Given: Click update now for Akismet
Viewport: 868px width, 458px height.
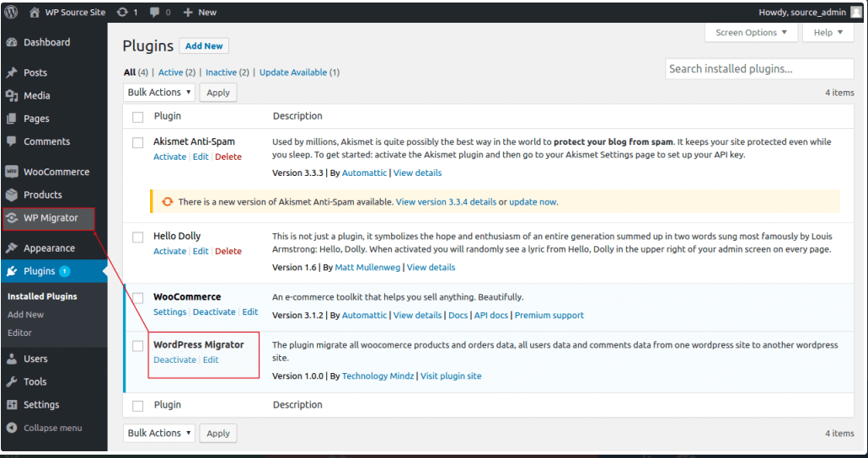Looking at the screenshot, I should point(533,202).
